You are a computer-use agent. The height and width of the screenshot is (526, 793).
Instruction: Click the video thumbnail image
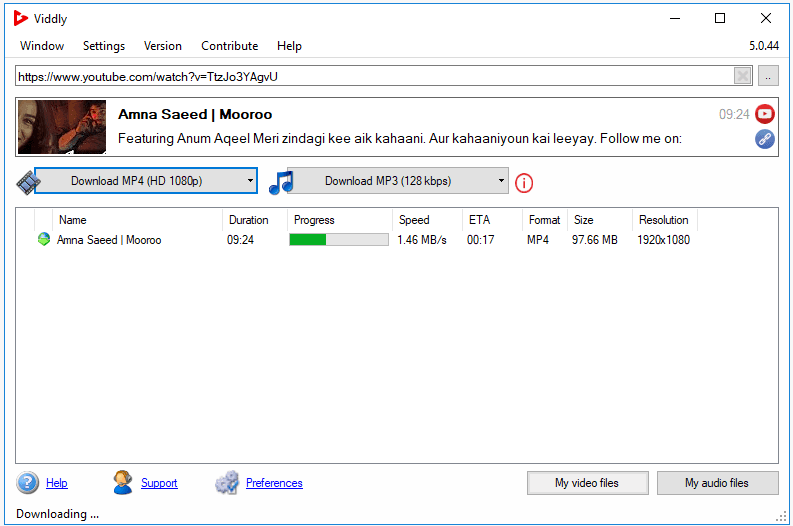(x=62, y=126)
